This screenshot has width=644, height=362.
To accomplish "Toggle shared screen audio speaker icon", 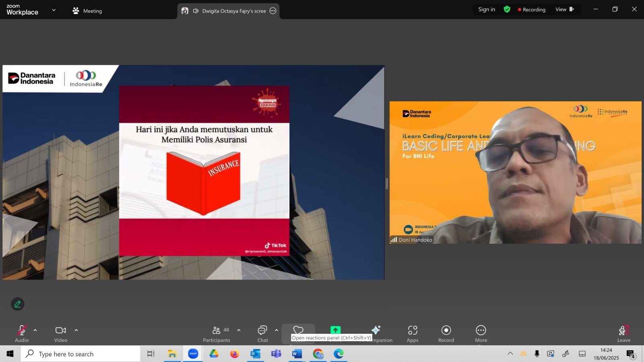I will (x=196, y=11).
